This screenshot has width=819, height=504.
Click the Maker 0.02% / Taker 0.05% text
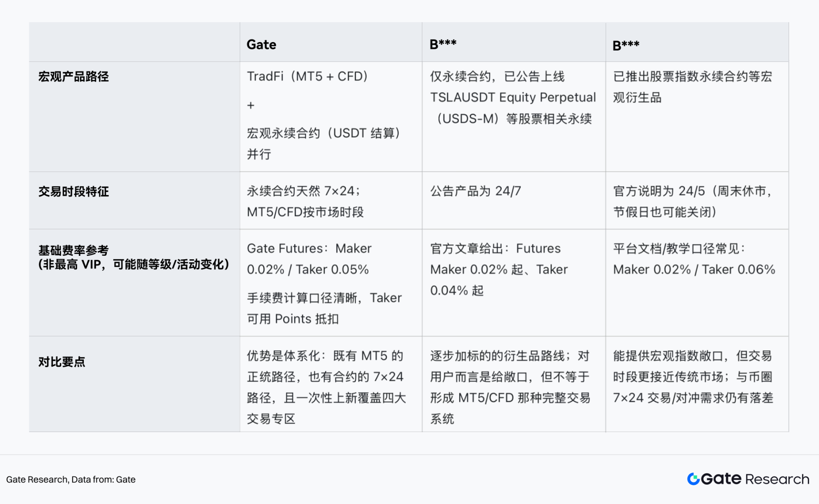pos(307,269)
